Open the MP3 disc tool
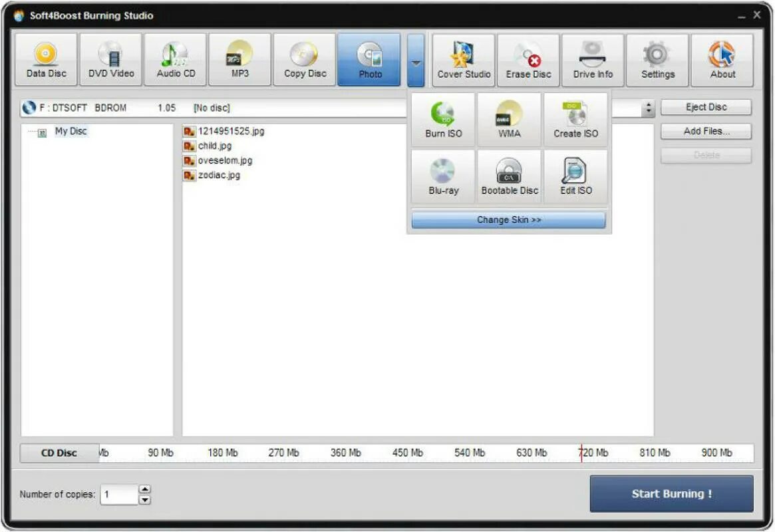775x532 pixels. click(239, 60)
